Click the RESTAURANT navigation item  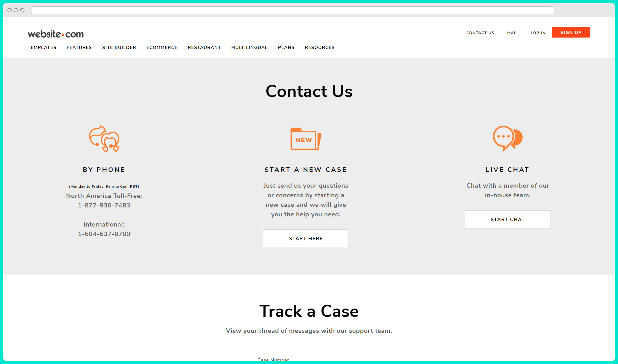point(204,47)
